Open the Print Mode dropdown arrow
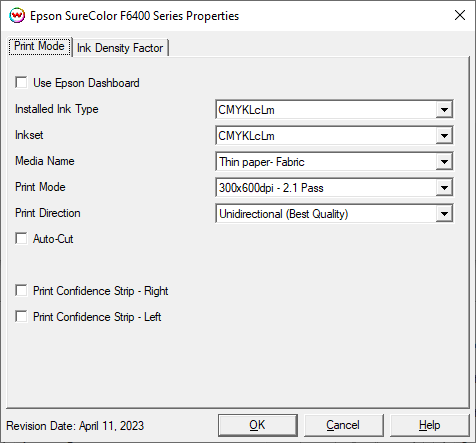476x443 pixels. click(x=444, y=188)
